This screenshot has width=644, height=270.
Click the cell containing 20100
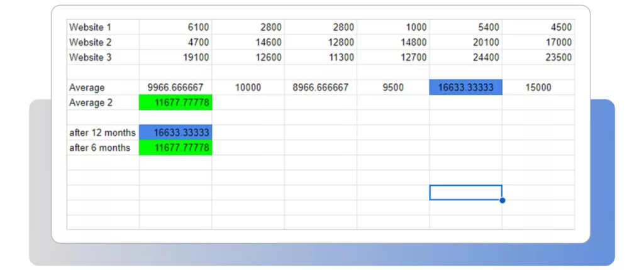466,42
